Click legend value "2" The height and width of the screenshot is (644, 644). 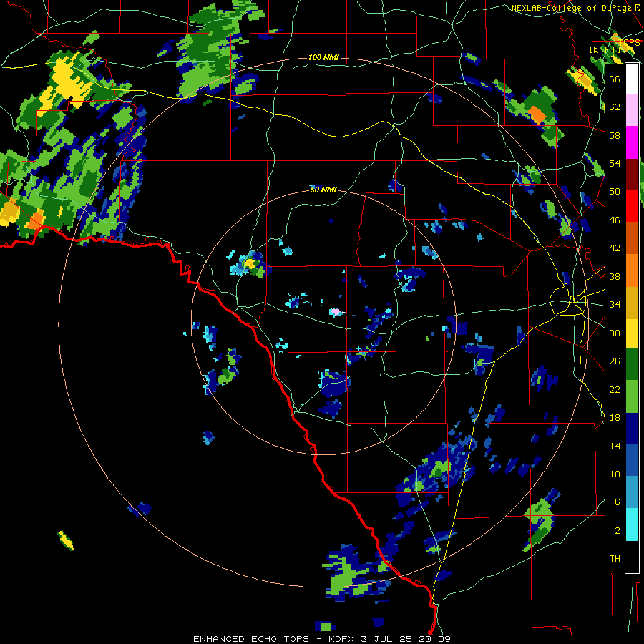tap(618, 531)
